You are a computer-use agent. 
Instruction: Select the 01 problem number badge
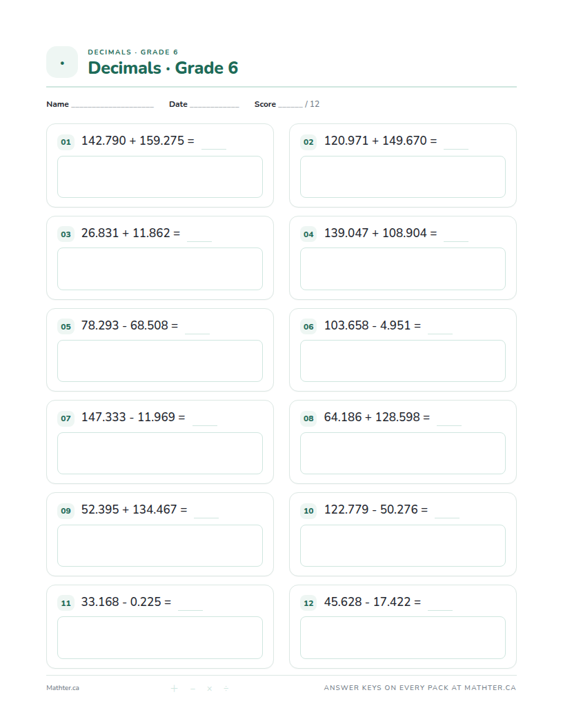point(66,141)
